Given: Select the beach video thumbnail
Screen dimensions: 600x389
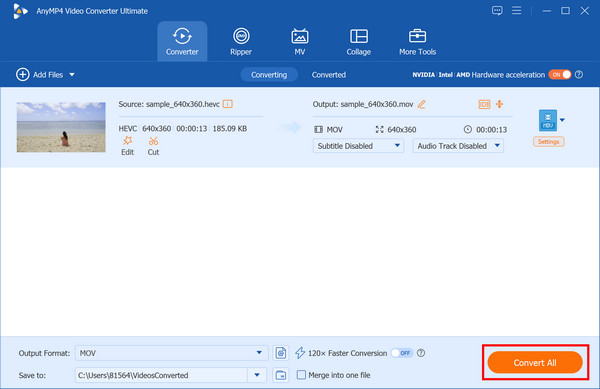Looking at the screenshot, I should (x=61, y=127).
